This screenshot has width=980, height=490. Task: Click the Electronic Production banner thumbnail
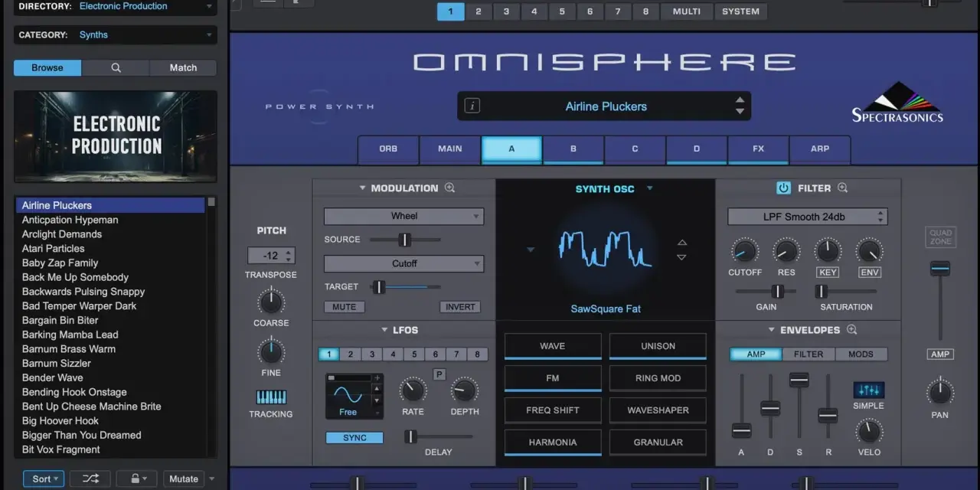115,136
